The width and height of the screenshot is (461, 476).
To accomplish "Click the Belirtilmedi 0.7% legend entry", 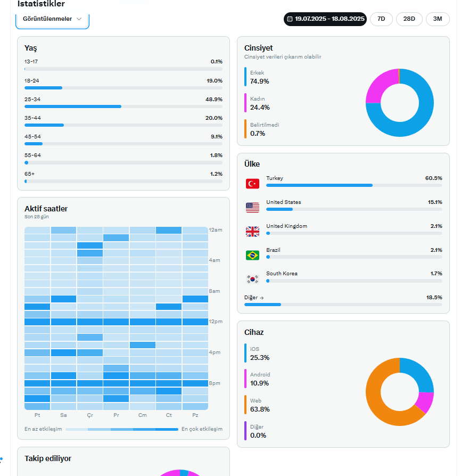I will point(262,129).
